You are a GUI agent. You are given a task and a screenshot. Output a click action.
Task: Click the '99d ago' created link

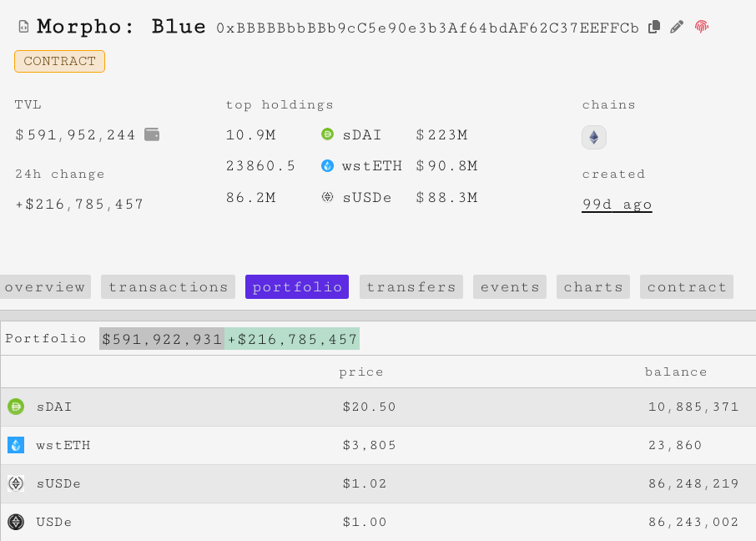tap(617, 205)
